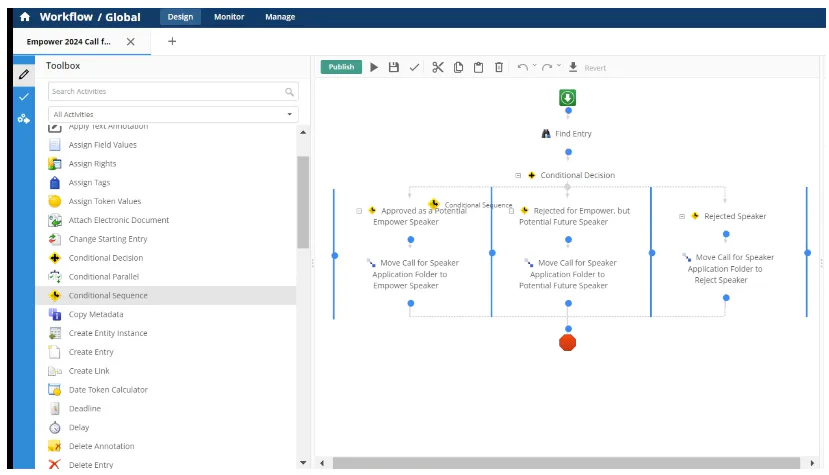
Task: Save the workflow
Action: click(393, 67)
